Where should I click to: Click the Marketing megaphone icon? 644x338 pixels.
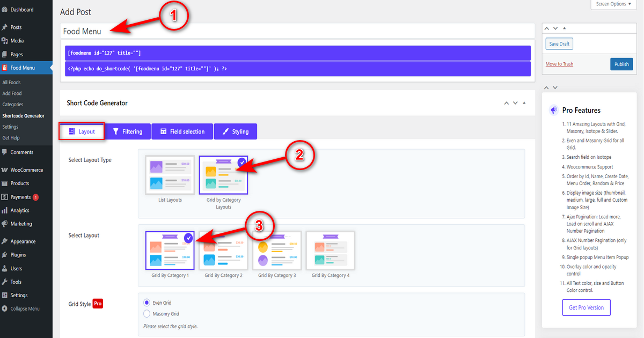coord(5,224)
